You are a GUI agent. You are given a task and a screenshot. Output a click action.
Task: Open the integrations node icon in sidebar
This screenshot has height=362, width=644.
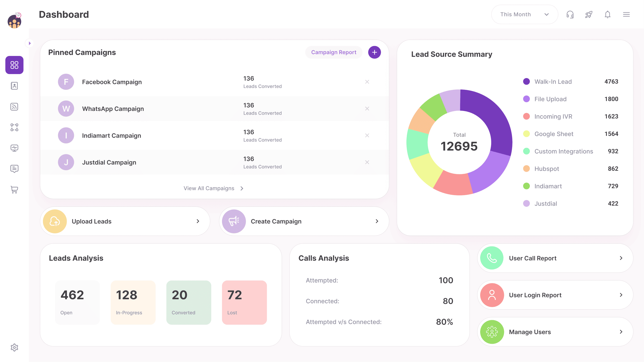(x=14, y=127)
